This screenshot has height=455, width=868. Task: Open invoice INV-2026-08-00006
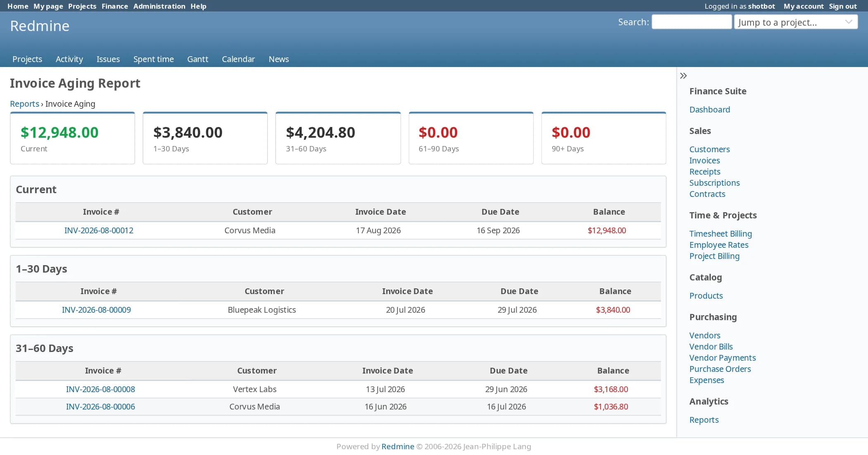tap(100, 407)
